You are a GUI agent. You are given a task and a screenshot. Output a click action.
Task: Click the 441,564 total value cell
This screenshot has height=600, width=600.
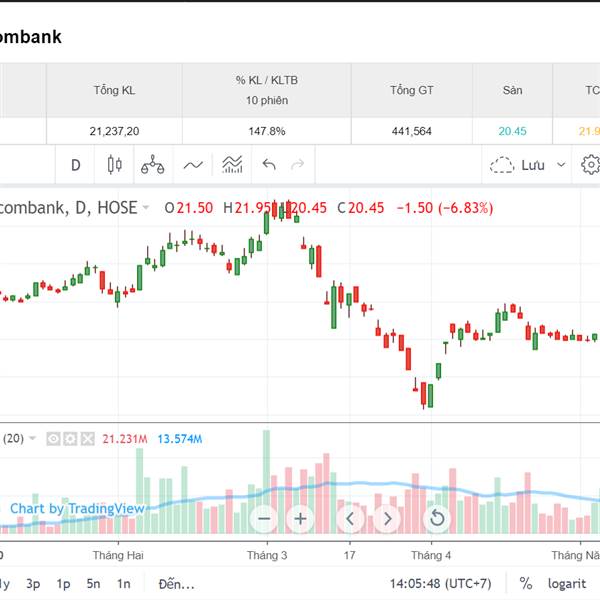click(412, 131)
